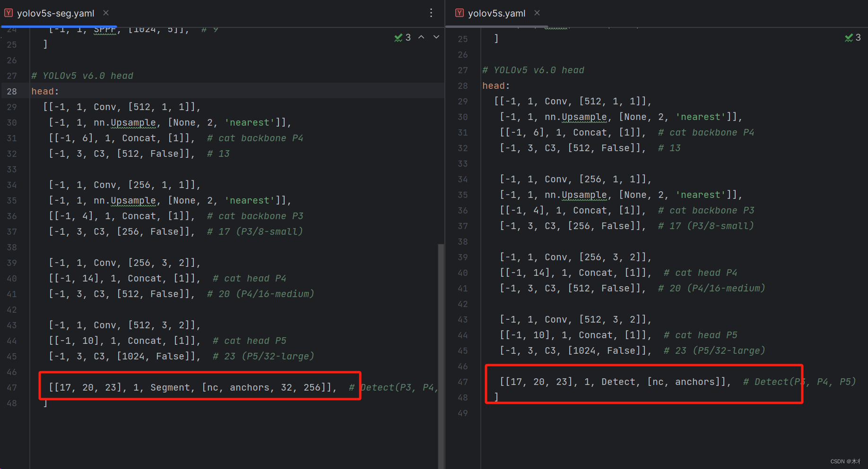This screenshot has width=868, height=469.
Task: Click SPPF text at top of left editor
Action: (105, 30)
